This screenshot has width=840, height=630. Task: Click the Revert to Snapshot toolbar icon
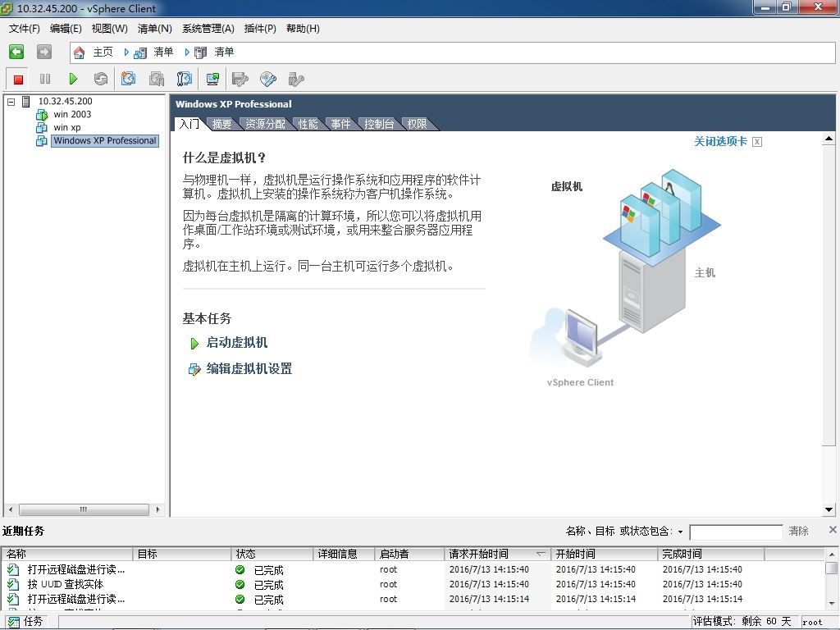[157, 80]
